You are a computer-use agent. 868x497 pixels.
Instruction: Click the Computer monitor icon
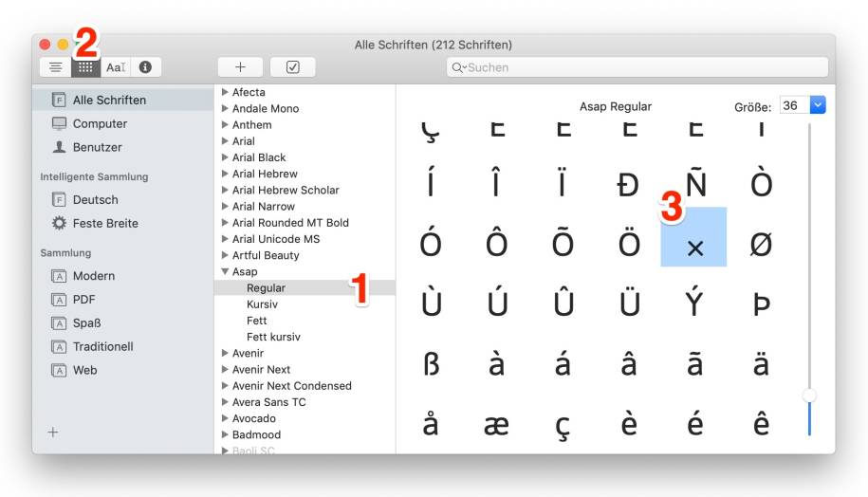[x=59, y=123]
